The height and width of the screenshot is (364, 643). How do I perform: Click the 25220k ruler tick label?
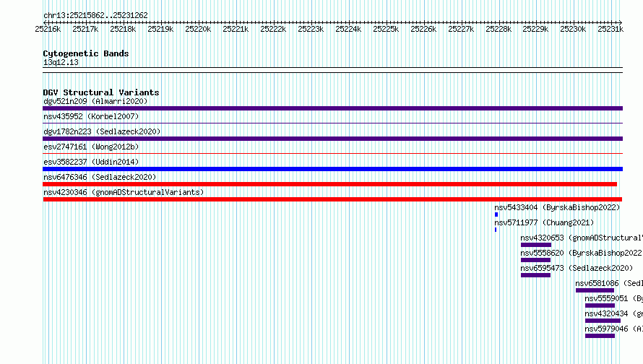tap(198, 30)
